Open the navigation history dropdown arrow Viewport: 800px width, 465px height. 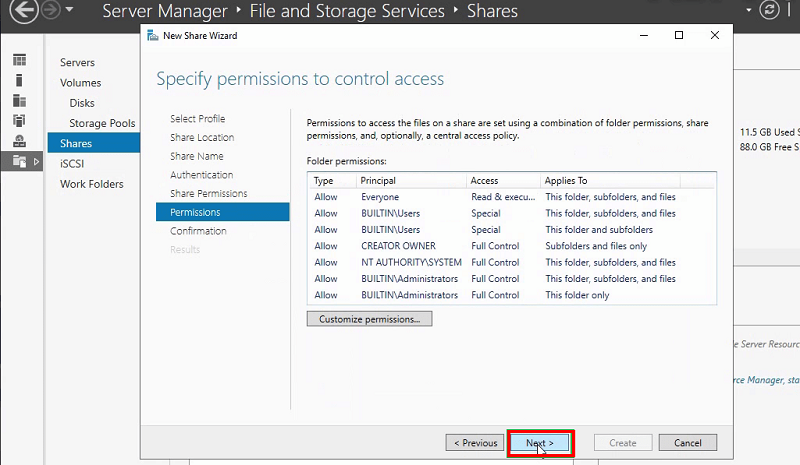[x=69, y=10]
